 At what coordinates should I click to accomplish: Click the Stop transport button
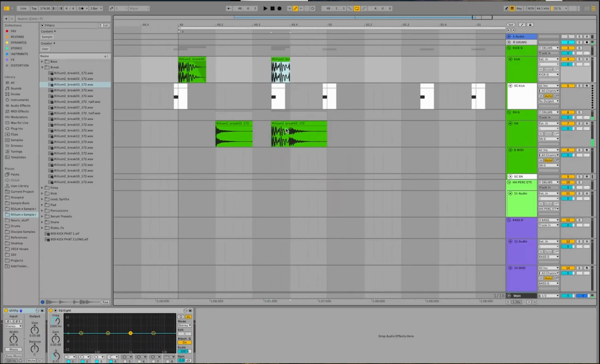click(273, 9)
